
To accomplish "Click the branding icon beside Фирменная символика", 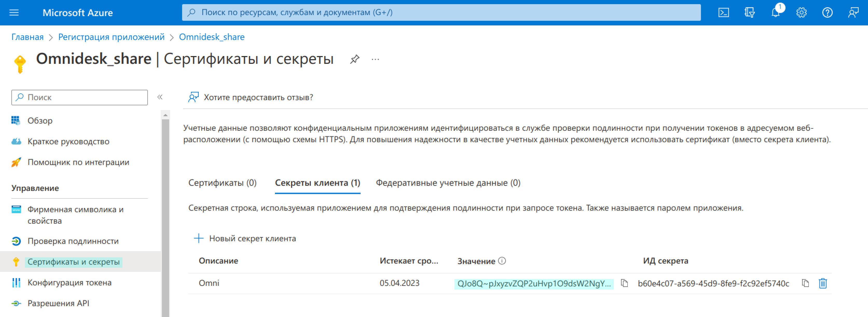I will click(x=16, y=209).
